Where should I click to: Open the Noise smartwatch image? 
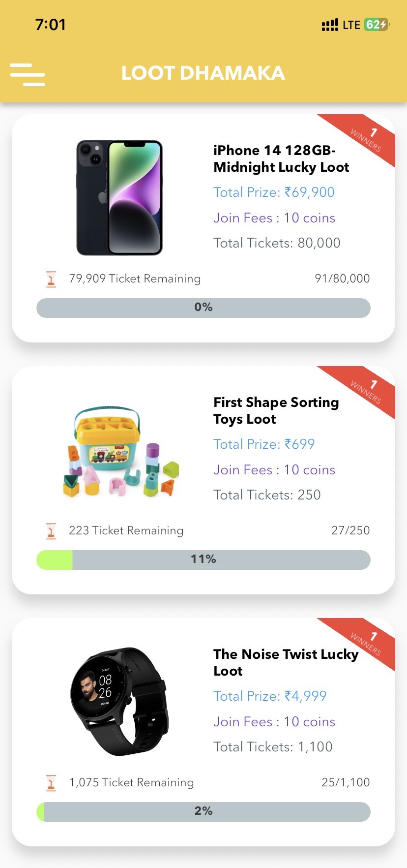click(119, 701)
